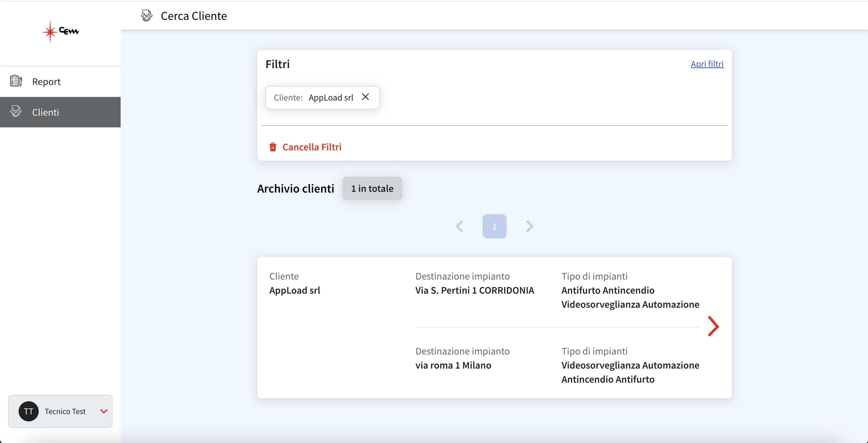868x443 pixels.
Task: Click the TT user avatar
Action: (29, 411)
